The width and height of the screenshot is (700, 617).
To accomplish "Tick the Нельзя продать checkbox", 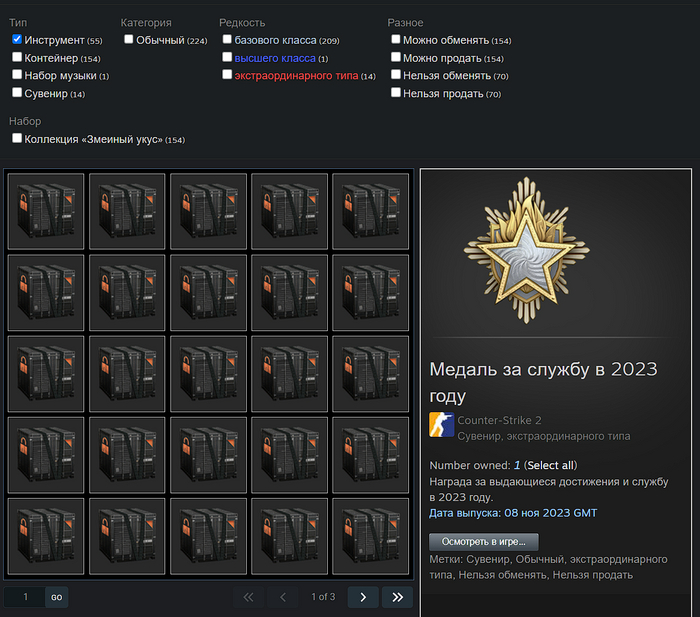I will [396, 92].
